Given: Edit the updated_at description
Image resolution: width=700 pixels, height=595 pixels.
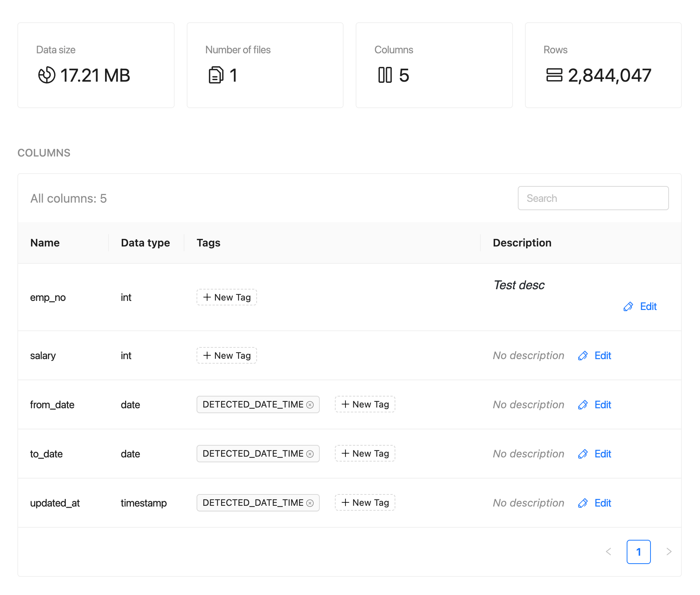Looking at the screenshot, I should point(595,503).
